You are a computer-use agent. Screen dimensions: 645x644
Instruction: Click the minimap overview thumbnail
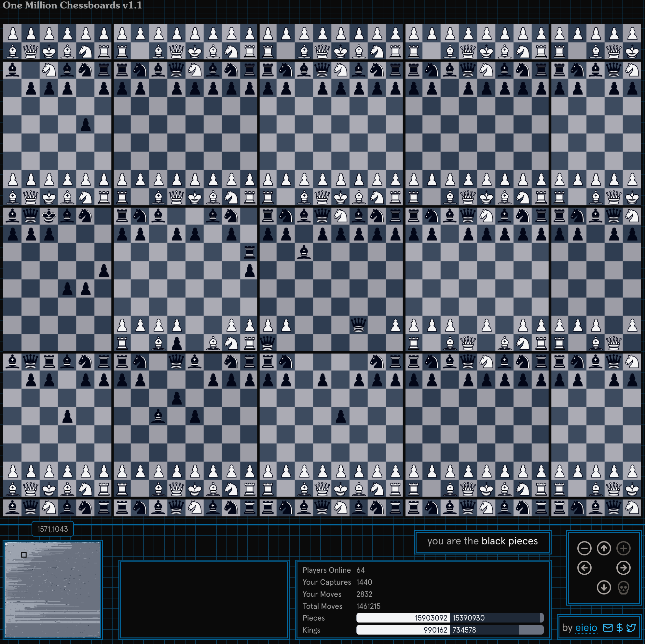pyautogui.click(x=53, y=590)
